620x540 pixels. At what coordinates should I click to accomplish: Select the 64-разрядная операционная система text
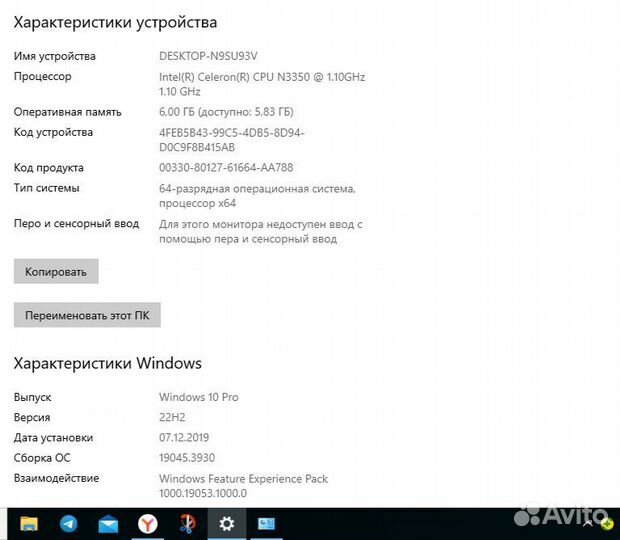tap(257, 189)
